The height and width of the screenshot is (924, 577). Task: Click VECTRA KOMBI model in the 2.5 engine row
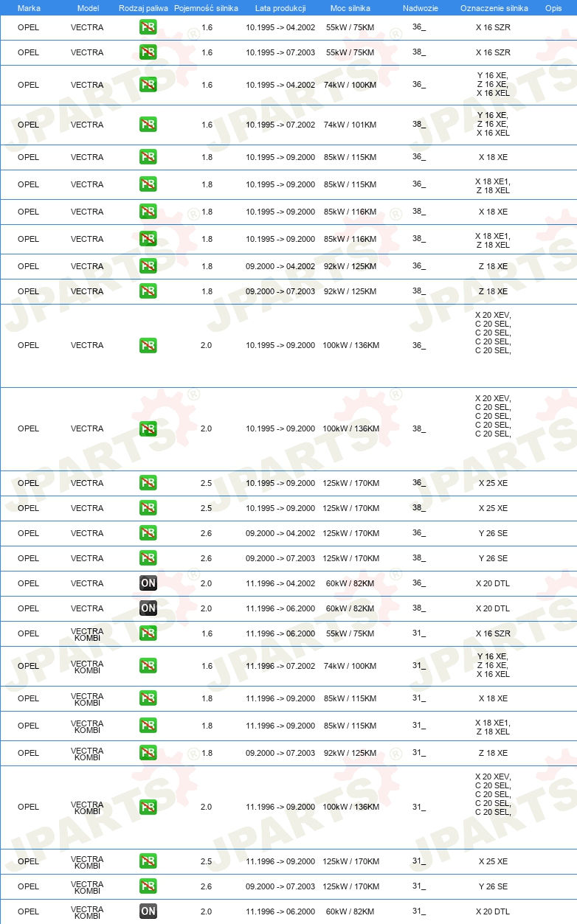click(87, 861)
